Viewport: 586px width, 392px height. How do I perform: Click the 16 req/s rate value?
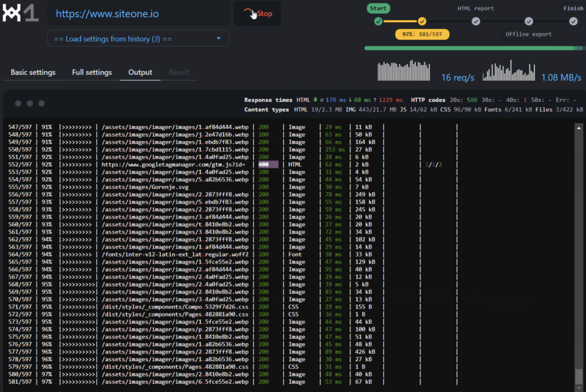458,78
